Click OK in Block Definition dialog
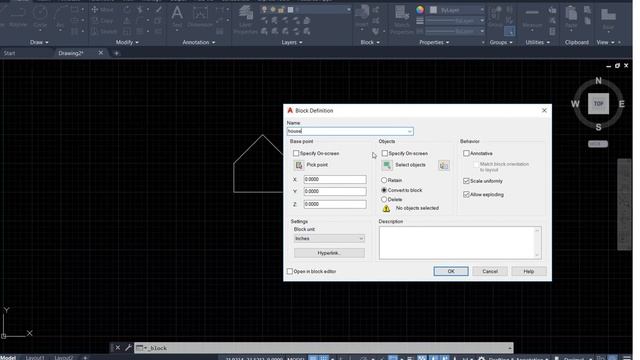Screen dimensions: 640x360 [451, 271]
